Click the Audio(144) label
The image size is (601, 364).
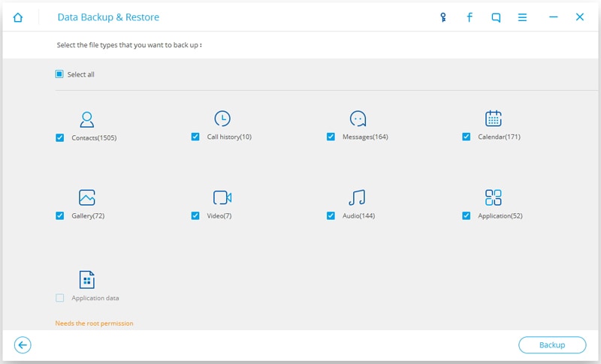click(x=358, y=216)
